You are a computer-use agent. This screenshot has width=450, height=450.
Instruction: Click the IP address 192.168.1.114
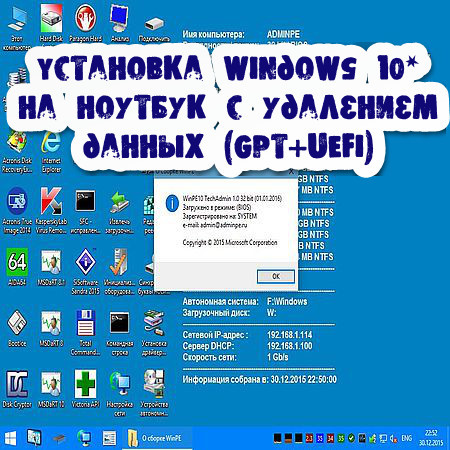tap(290, 335)
